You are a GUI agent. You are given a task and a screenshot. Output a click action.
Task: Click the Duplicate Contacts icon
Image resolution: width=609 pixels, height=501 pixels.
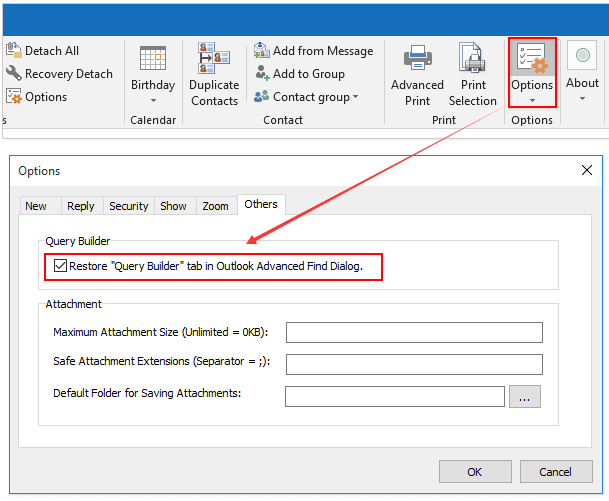click(214, 59)
